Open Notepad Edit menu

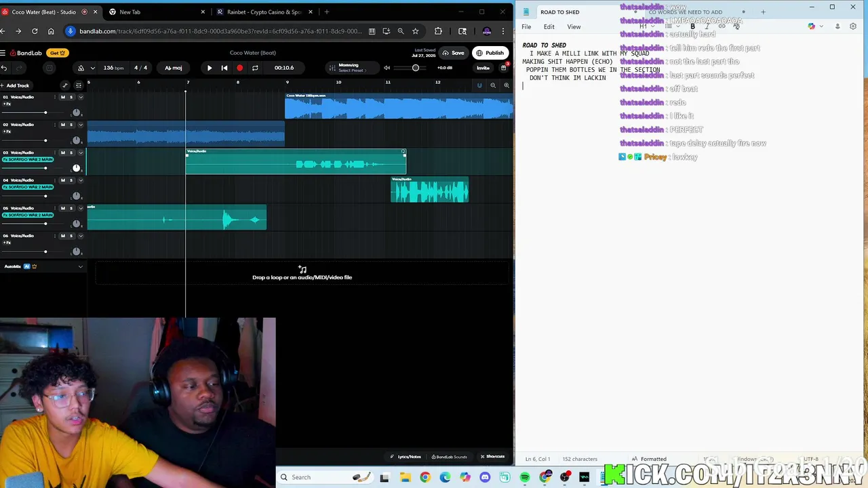tap(549, 26)
